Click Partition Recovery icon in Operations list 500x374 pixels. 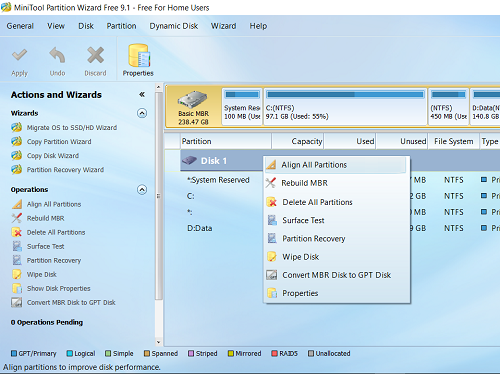[x=17, y=260]
